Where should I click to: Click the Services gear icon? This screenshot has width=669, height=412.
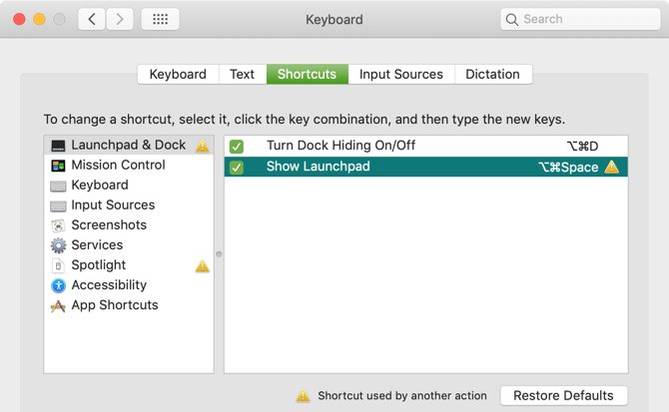59,245
